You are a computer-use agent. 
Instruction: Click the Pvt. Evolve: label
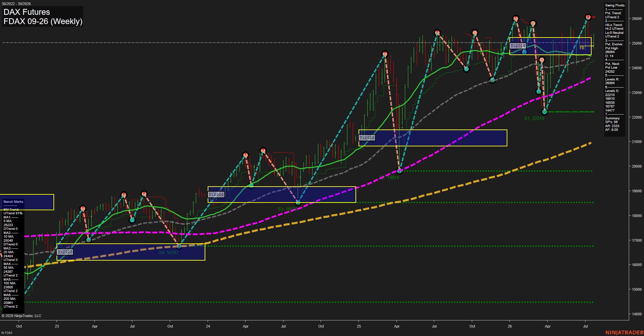pos(614,44)
